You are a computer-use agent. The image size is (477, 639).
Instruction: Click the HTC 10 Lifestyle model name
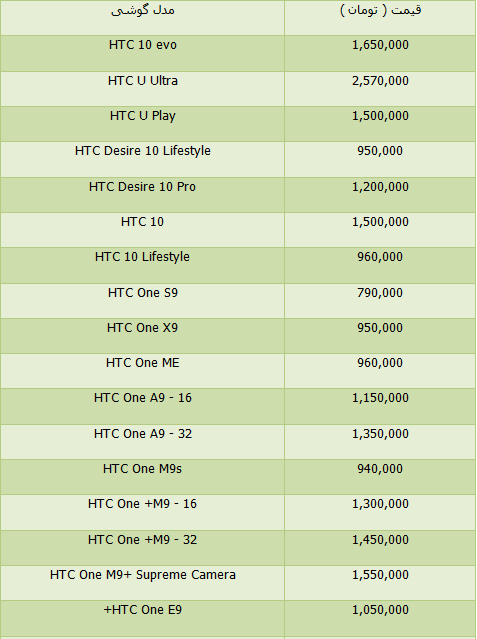[x=142, y=257]
